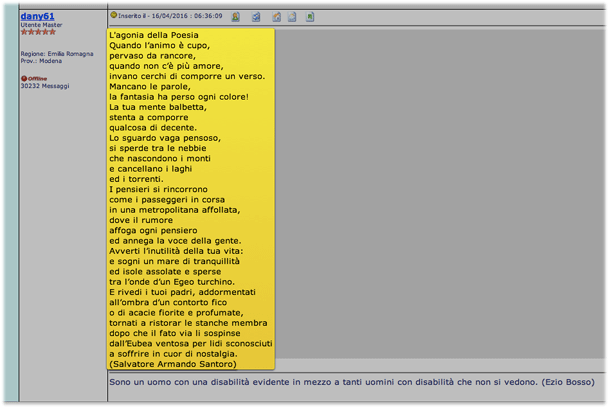This screenshot has width=609, height=408.
Task: Click the yellow post status icon before 'Inserito il'
Action: click(113, 15)
